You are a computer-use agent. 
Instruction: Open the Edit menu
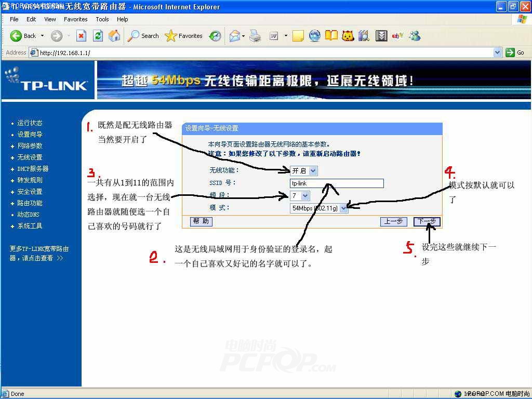tap(31, 19)
